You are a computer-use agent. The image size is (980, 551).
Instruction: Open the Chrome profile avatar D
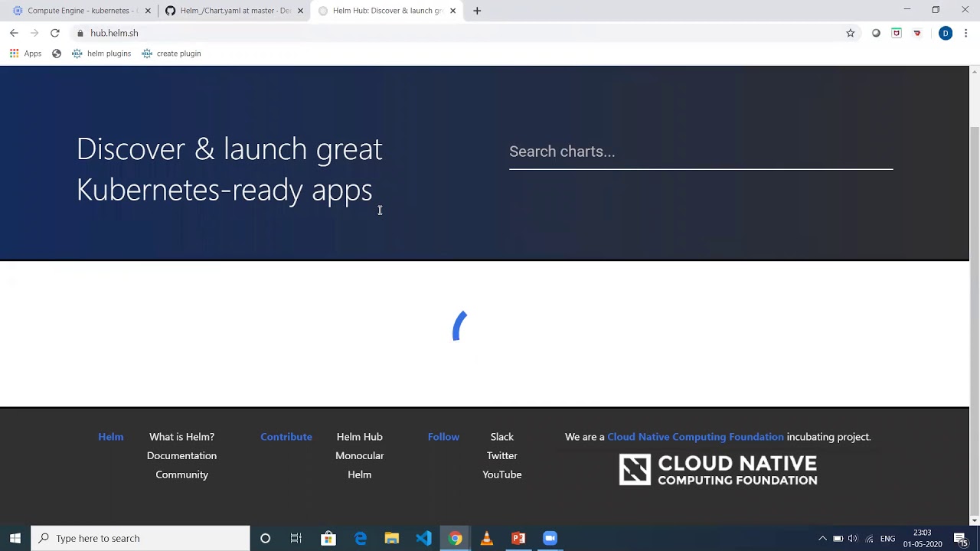tap(946, 33)
